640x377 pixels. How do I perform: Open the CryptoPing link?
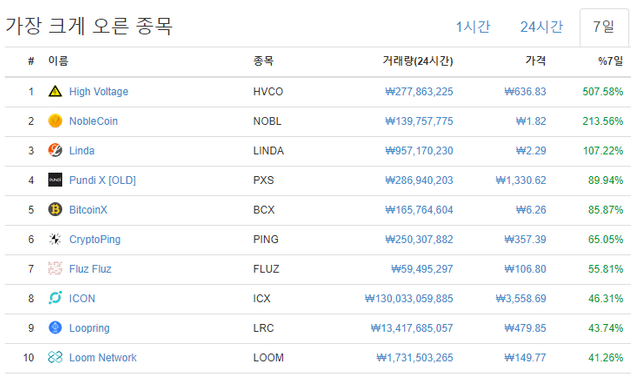tap(95, 240)
